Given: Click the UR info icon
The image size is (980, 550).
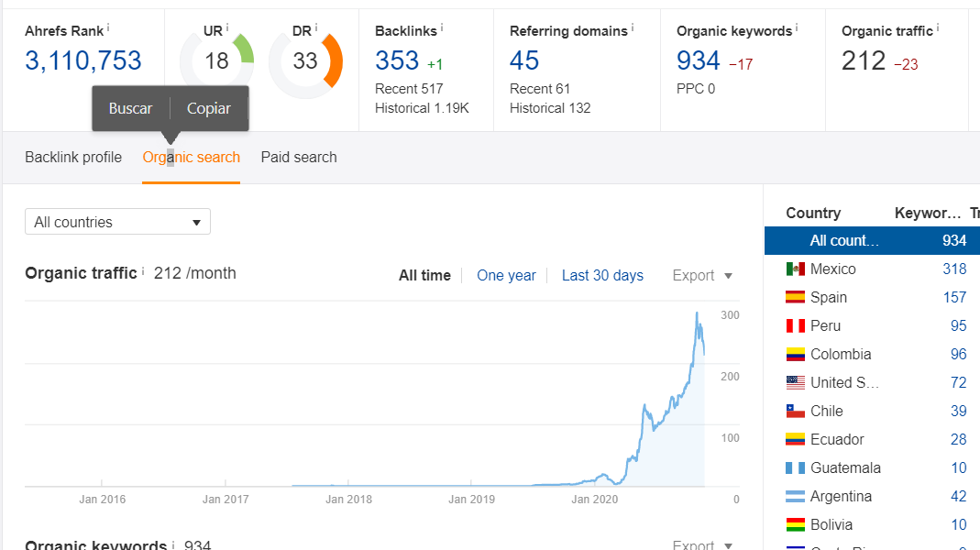Looking at the screenshot, I should pos(226,27).
